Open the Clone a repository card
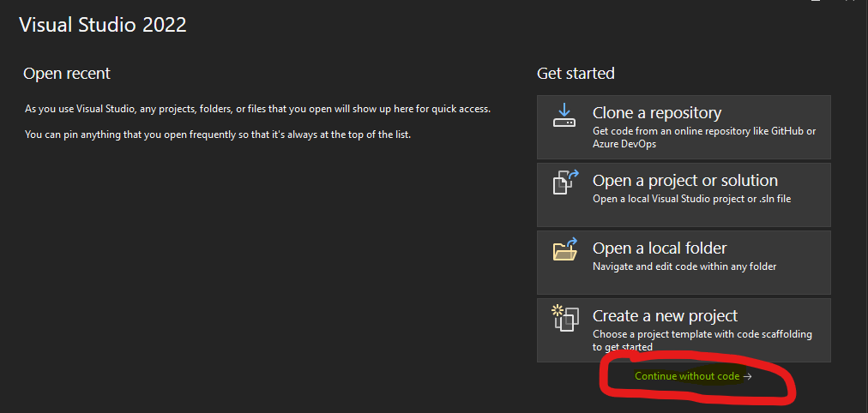This screenshot has height=413, width=868. click(x=684, y=127)
